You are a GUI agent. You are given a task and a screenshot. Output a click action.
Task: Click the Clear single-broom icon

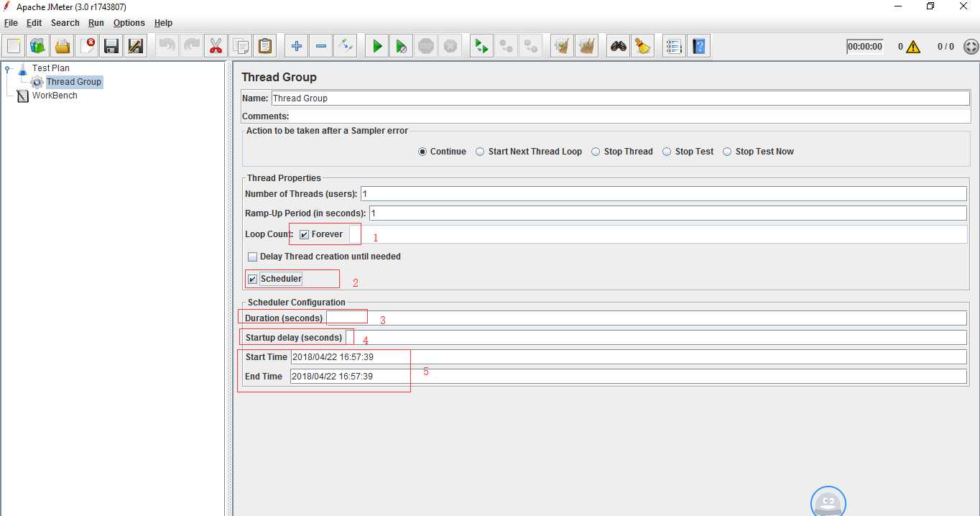tap(562, 47)
